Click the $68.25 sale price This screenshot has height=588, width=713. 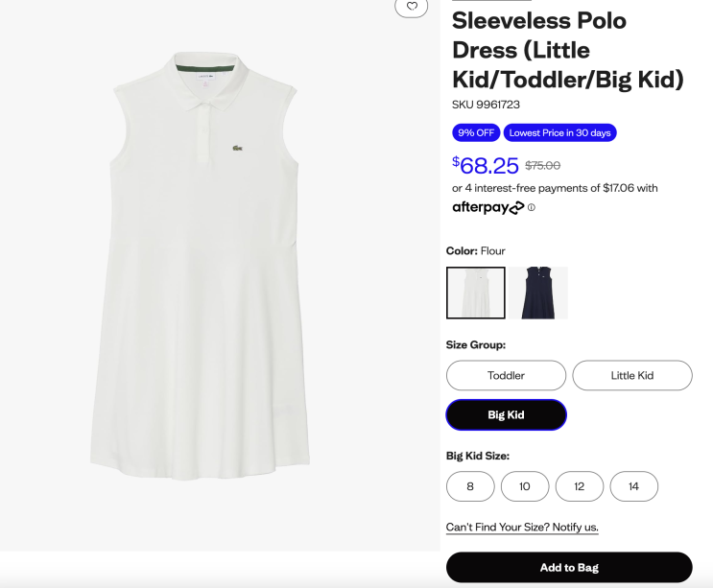[x=486, y=165]
